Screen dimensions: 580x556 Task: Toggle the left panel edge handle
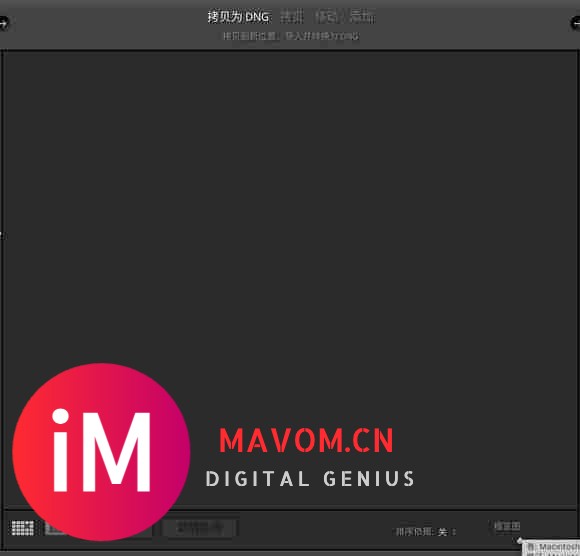tap(1, 235)
